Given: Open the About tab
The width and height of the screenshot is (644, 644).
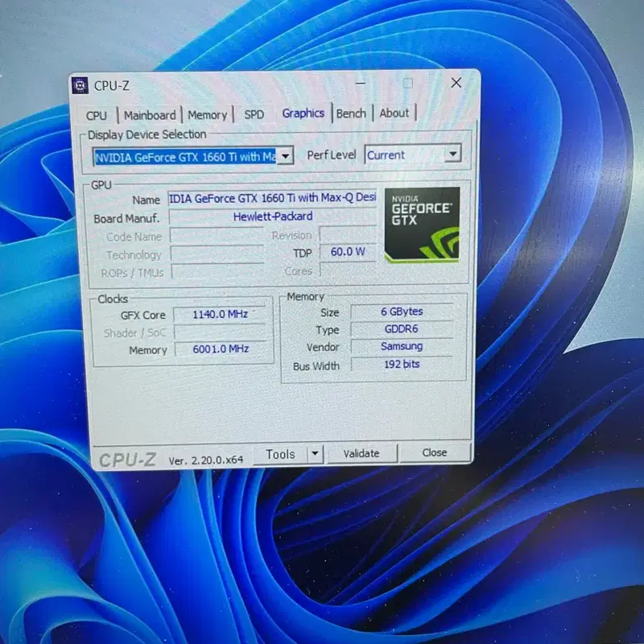Looking at the screenshot, I should click(394, 113).
